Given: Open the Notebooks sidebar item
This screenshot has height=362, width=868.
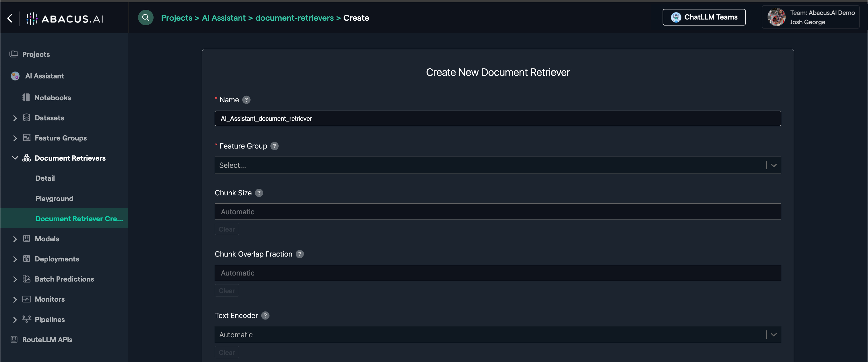Looking at the screenshot, I should point(52,98).
